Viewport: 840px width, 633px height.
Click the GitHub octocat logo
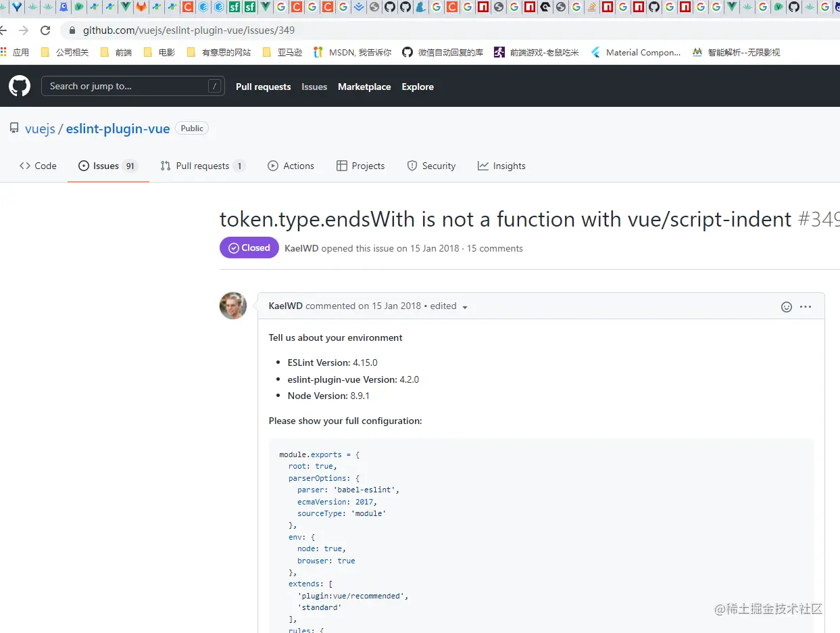coord(19,86)
